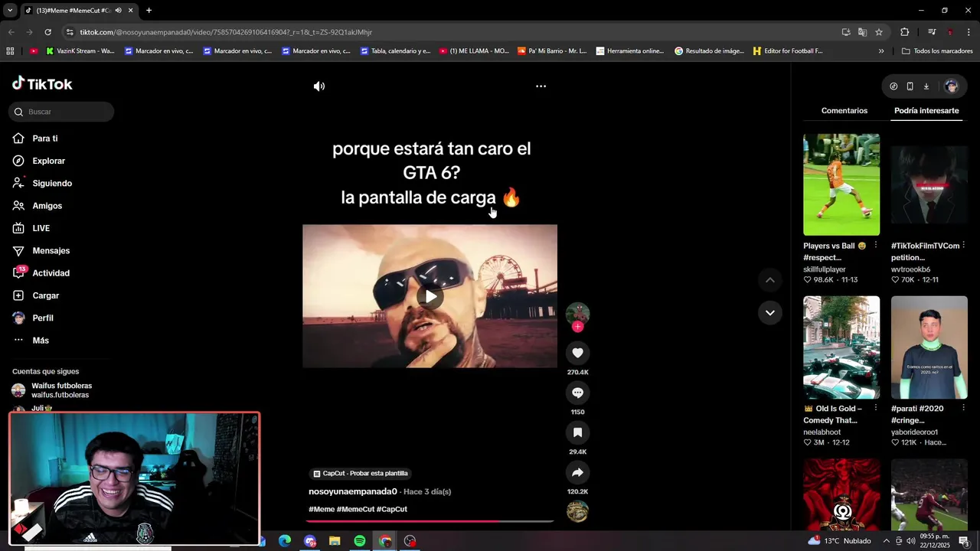Viewport: 980px width, 551px height.
Task: Open Chrome three-dot menu
Action: pos(969,32)
